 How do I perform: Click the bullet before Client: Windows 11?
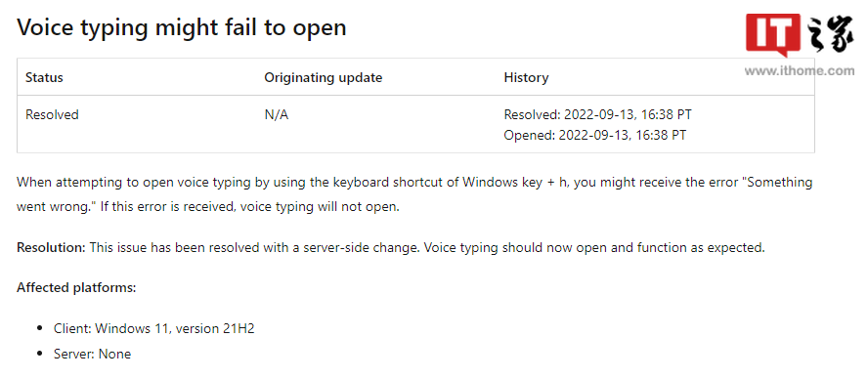pyautogui.click(x=39, y=328)
